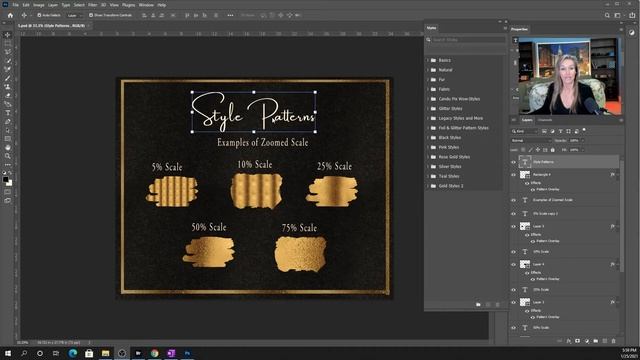Create new adjustment layer icon

pyautogui.click(x=587, y=341)
